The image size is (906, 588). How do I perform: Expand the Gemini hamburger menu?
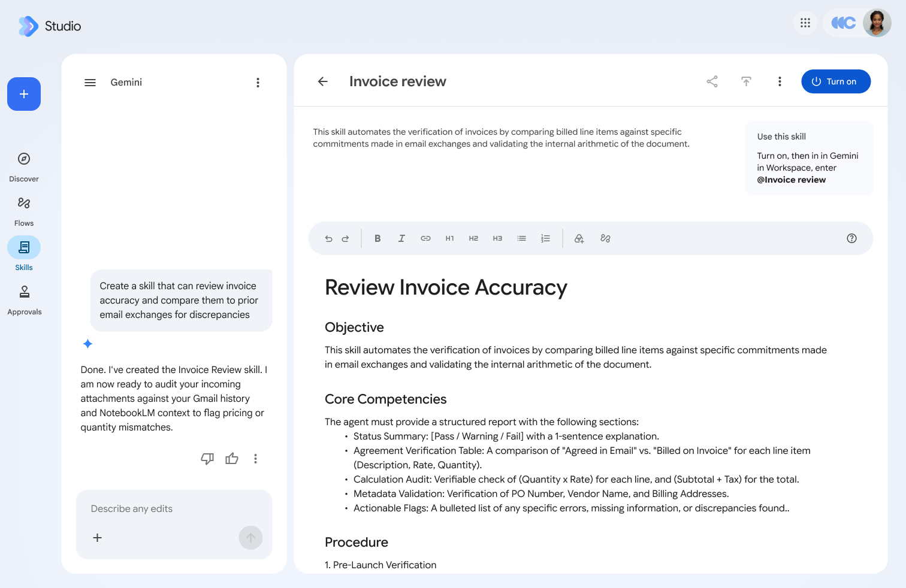tap(90, 83)
